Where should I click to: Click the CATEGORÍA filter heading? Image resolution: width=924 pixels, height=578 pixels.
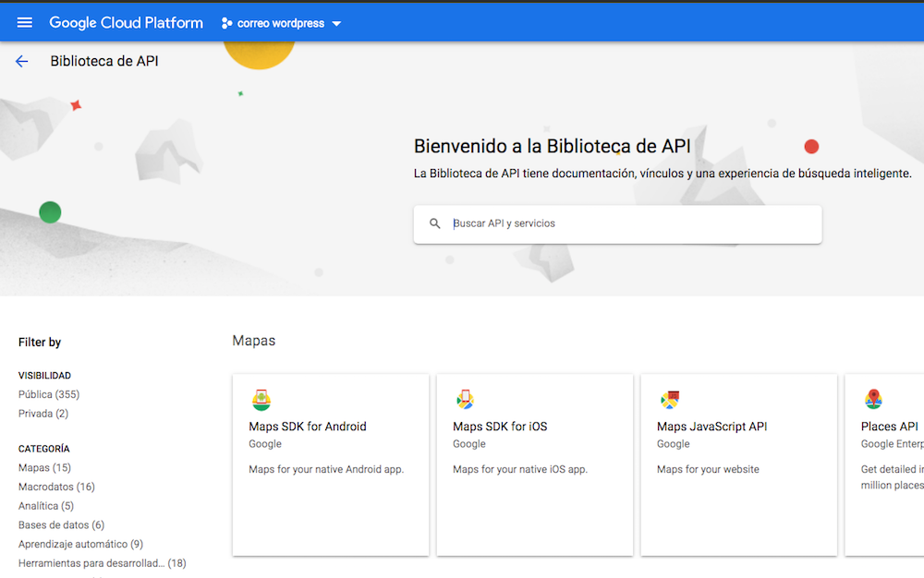click(44, 449)
